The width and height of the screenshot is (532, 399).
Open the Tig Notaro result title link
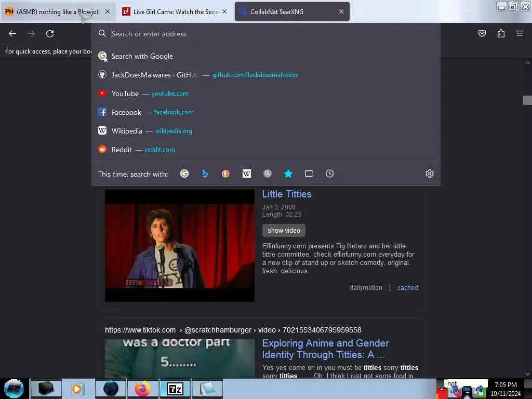[x=287, y=194]
